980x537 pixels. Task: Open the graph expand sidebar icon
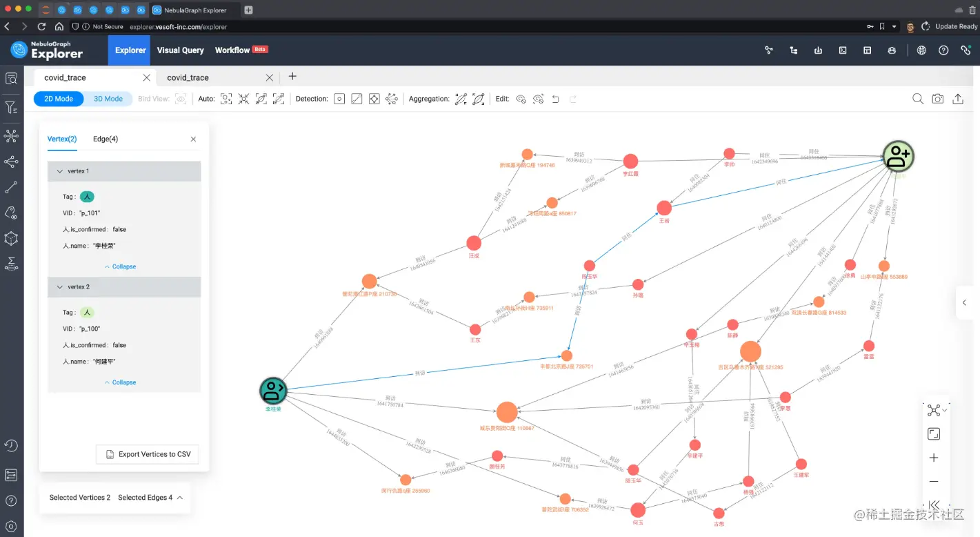[11, 135]
